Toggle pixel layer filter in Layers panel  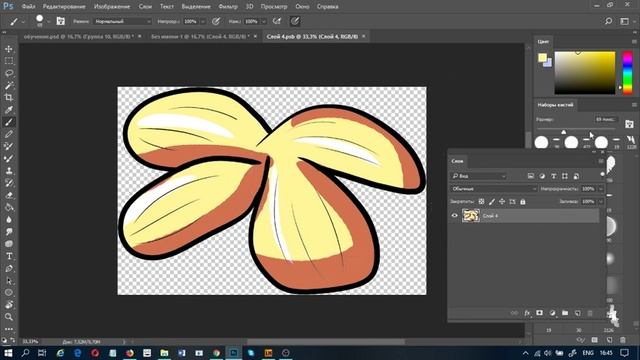tap(531, 176)
